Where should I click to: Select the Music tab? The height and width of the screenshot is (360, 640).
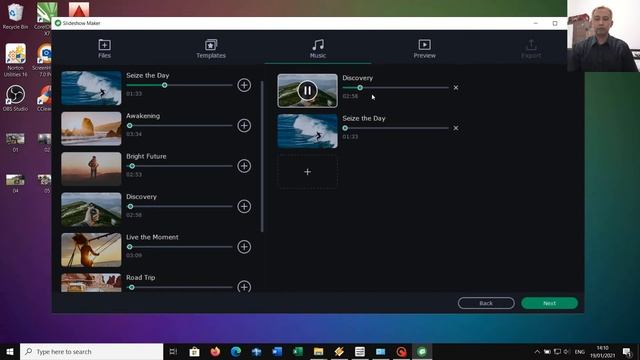click(x=318, y=49)
